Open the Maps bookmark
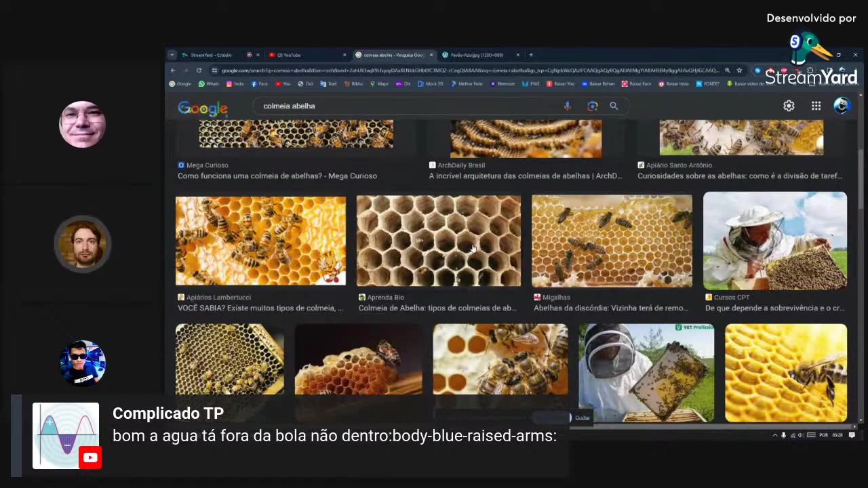Viewport: 868px width, 488px height. click(379, 84)
